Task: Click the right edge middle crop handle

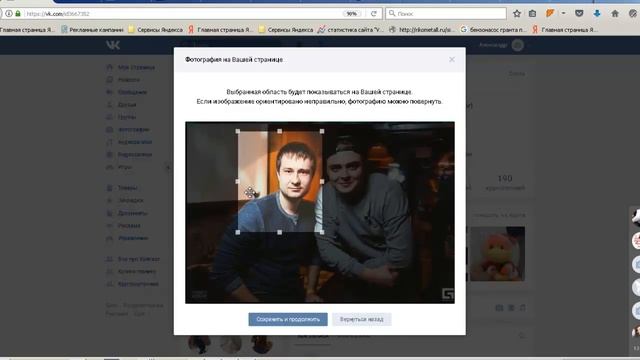Action: pyautogui.click(x=322, y=182)
